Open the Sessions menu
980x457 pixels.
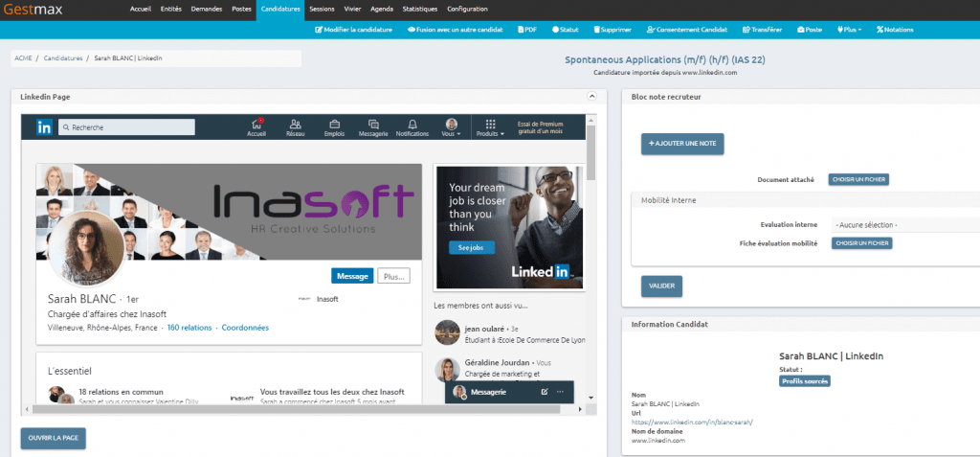point(322,10)
